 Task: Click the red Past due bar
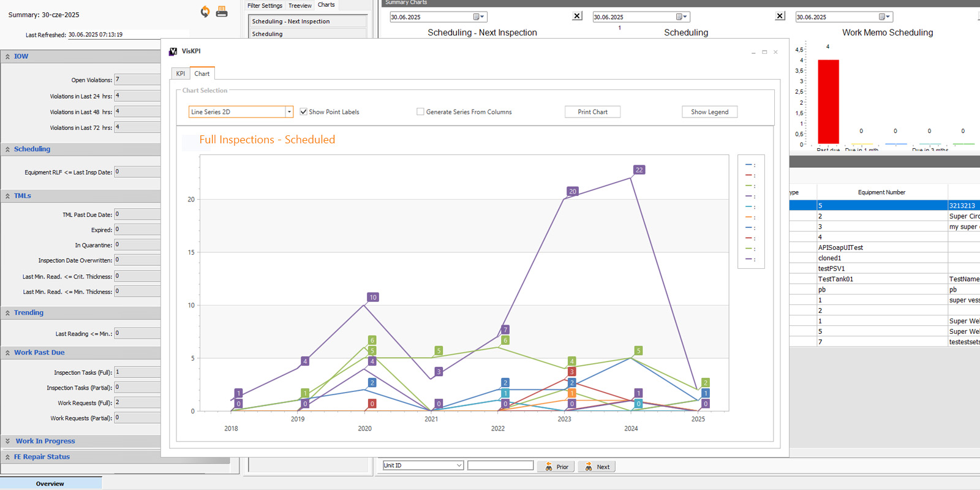828,101
